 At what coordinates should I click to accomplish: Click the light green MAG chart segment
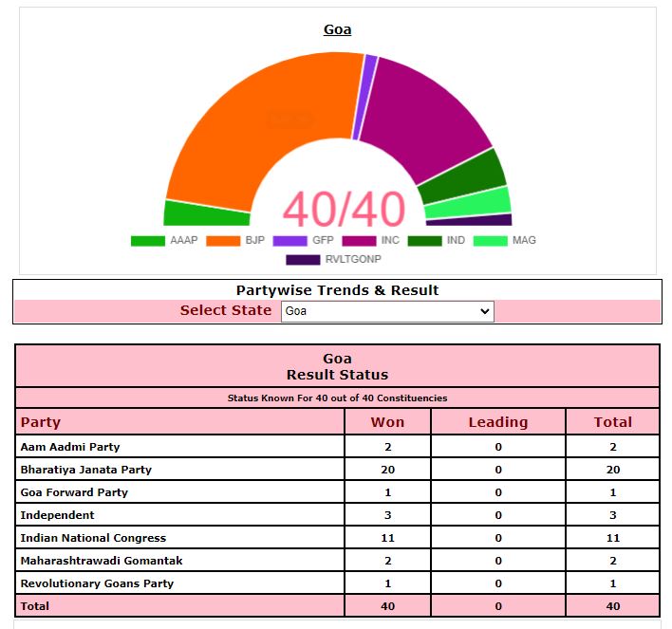click(x=468, y=204)
